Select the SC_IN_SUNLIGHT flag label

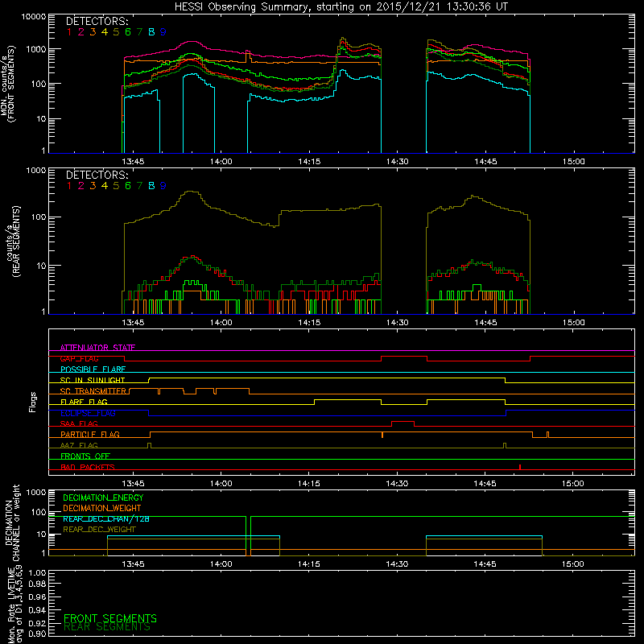pyautogui.click(x=93, y=380)
